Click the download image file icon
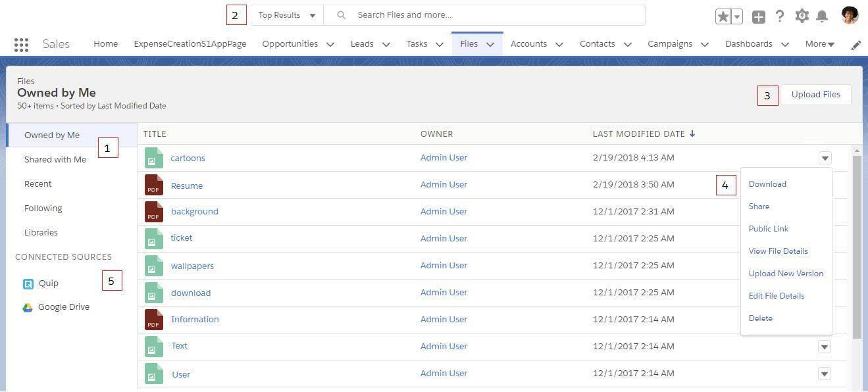Screen dimensions: 868x392 coord(154,293)
